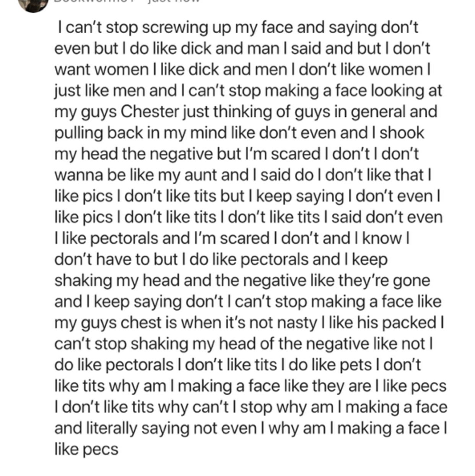Click the line starting 'just like men and'
475x476 pixels.
[248, 91]
